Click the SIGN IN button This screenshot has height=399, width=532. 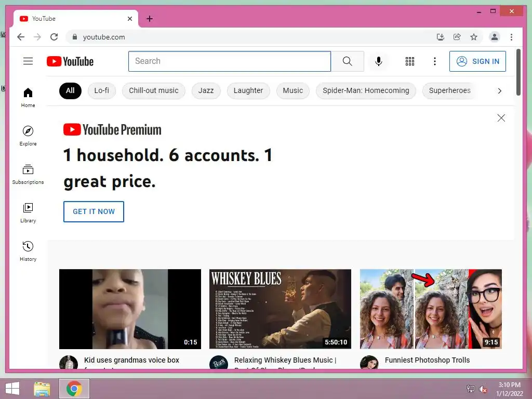click(477, 61)
